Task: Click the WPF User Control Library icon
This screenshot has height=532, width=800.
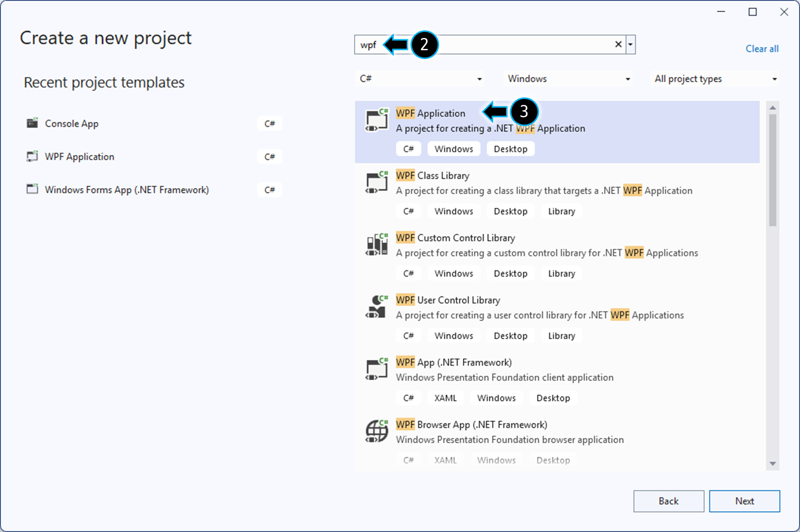Action: pos(377,307)
